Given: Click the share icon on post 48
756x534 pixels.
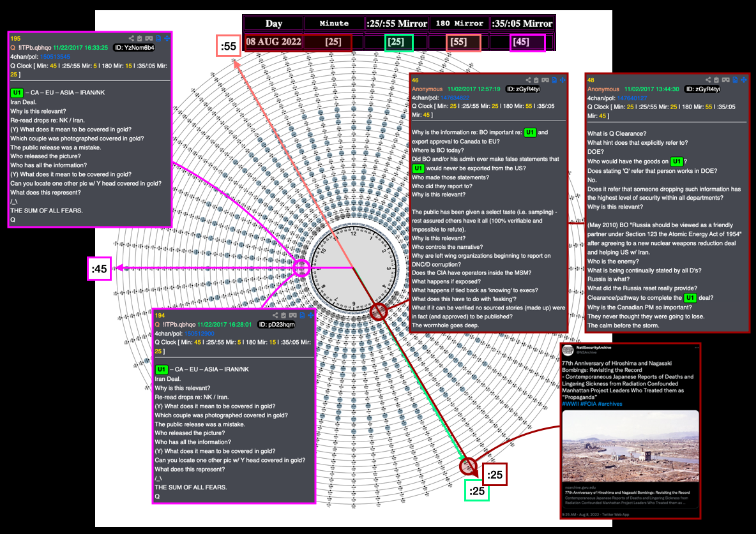Looking at the screenshot, I should 707,80.
